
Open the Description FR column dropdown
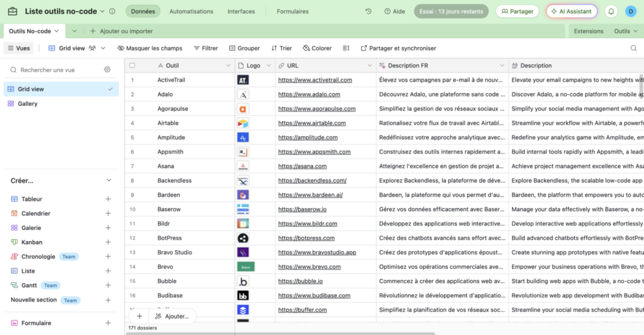pyautogui.click(x=502, y=65)
